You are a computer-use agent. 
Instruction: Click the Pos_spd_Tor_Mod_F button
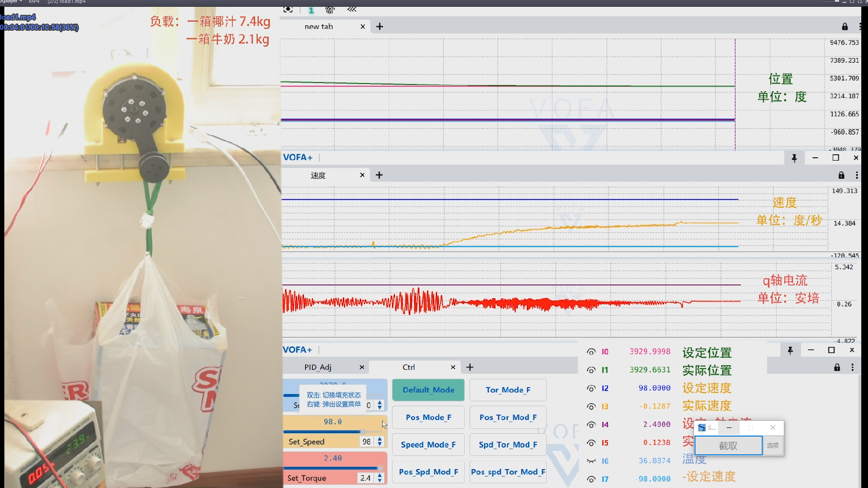tap(508, 472)
